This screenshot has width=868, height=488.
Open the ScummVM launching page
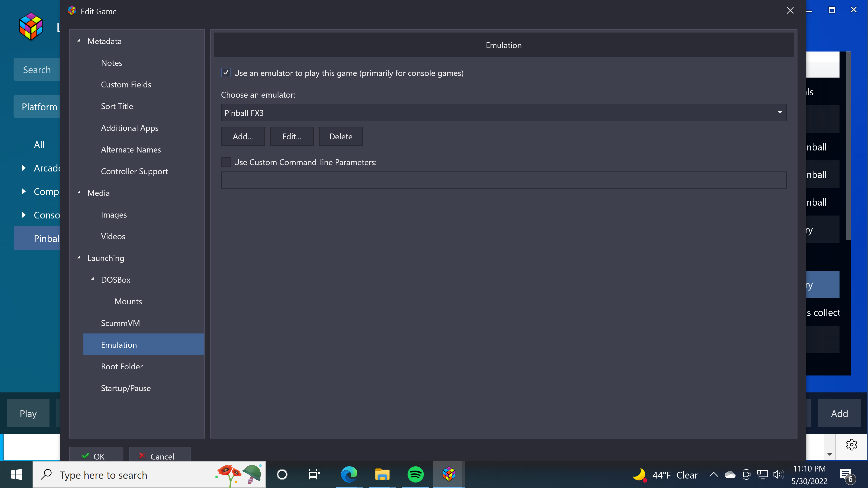(120, 323)
